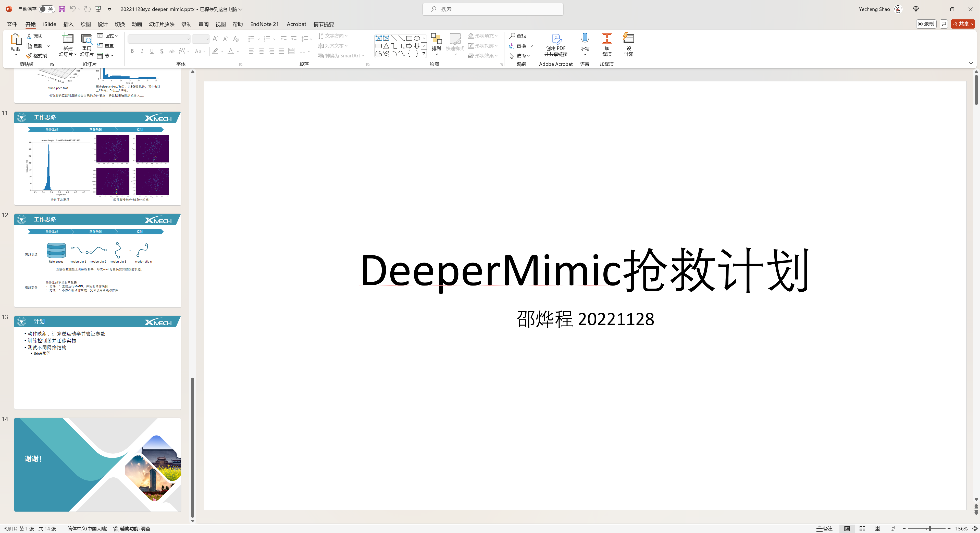Toggle text Shadow formatting
Screen dimensions: 980x533
tap(162, 51)
